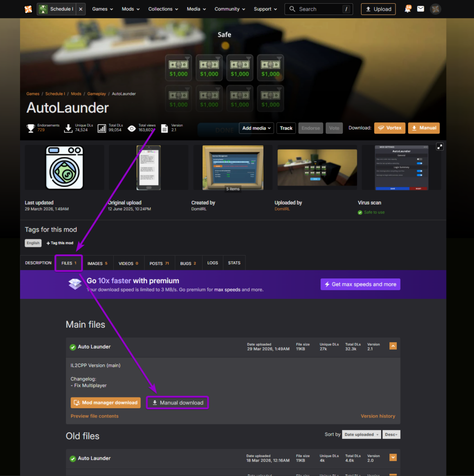The width and height of the screenshot is (474, 476).
Task: Click the search magnifier icon
Action: tap(292, 9)
